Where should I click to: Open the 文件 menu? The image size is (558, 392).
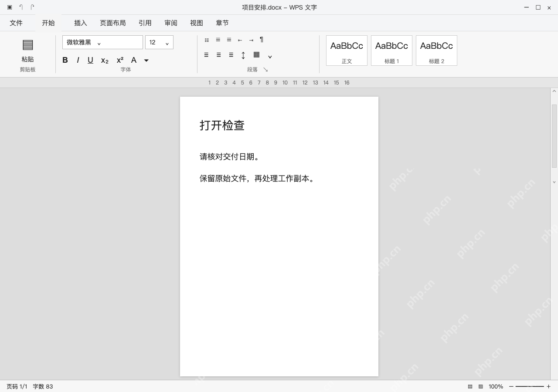(x=16, y=23)
